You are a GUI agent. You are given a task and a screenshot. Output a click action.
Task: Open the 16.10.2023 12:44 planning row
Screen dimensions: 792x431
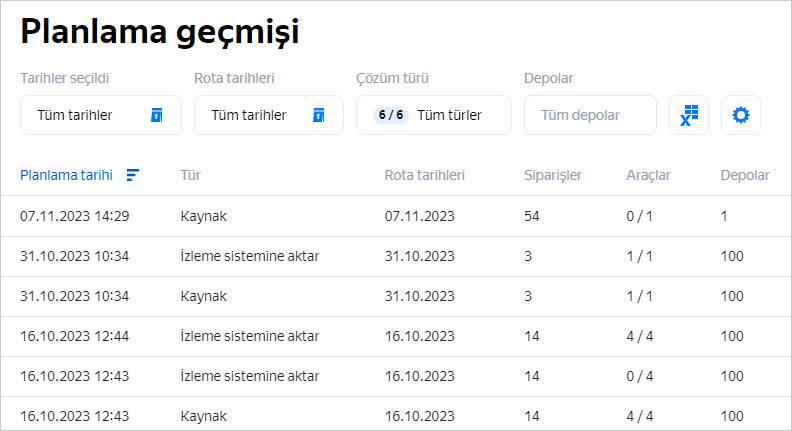click(x=75, y=336)
